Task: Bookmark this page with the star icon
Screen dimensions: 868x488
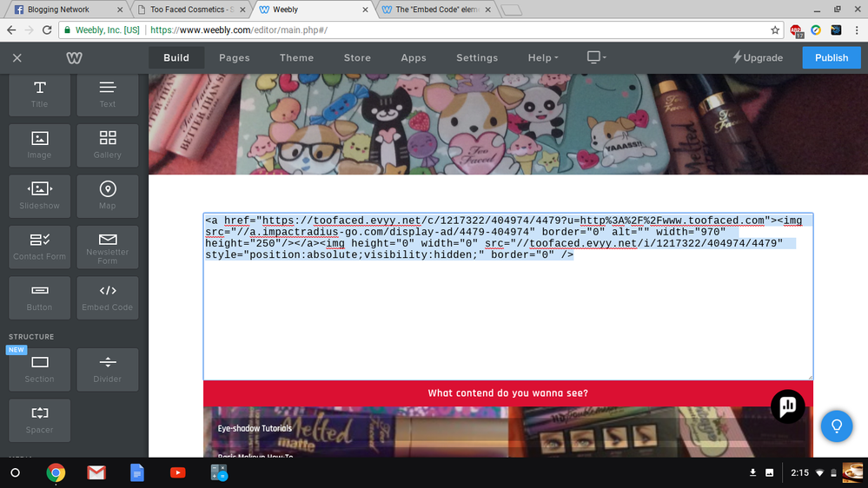Action: pyautogui.click(x=775, y=30)
